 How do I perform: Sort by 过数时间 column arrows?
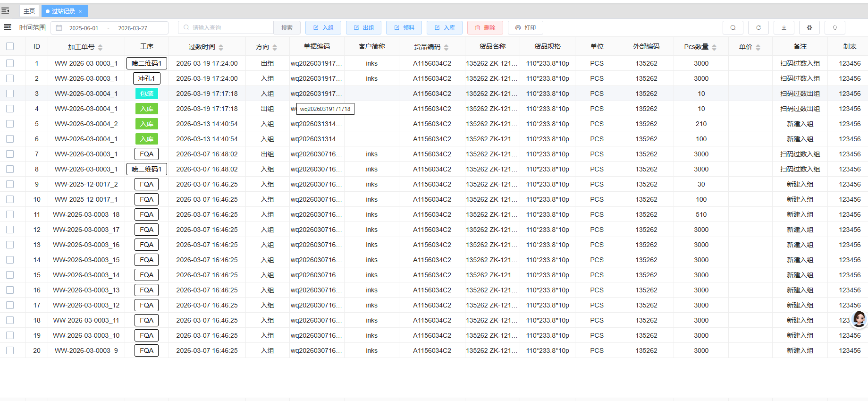[221, 47]
